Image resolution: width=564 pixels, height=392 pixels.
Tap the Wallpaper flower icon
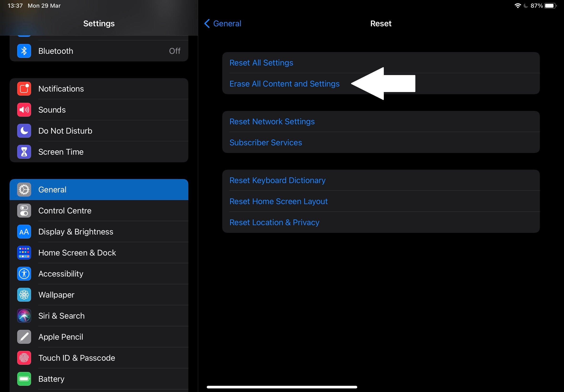click(24, 295)
